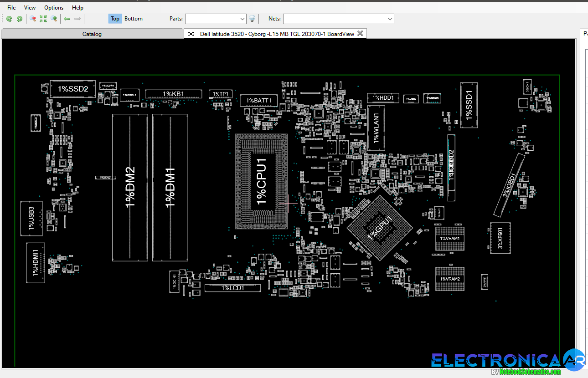Open the Options menu
The height and width of the screenshot is (378, 588).
coord(54,8)
